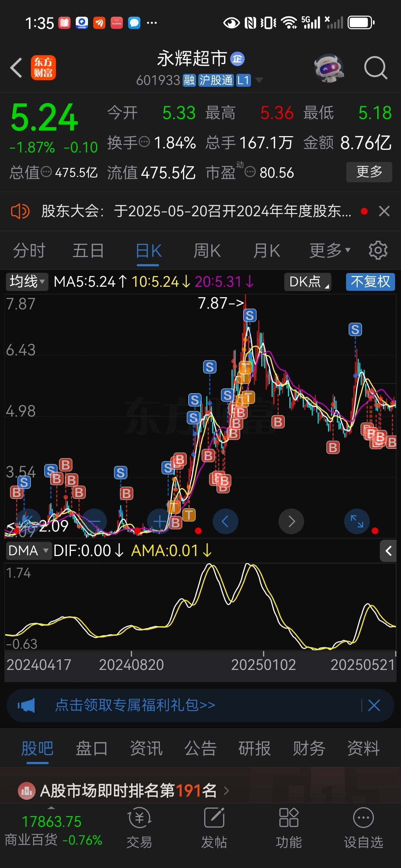Open the 功能 functions button
The height and width of the screenshot is (868, 401).
(x=289, y=828)
